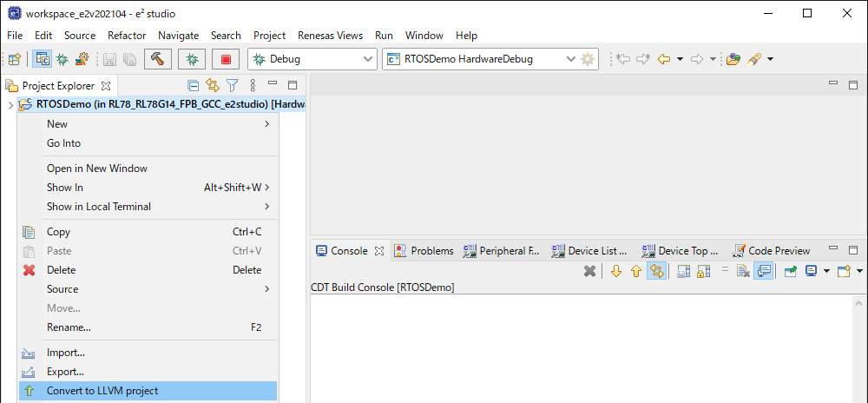The height and width of the screenshot is (403, 868).
Task: Launch debug with the green bug button
Action: (x=192, y=59)
